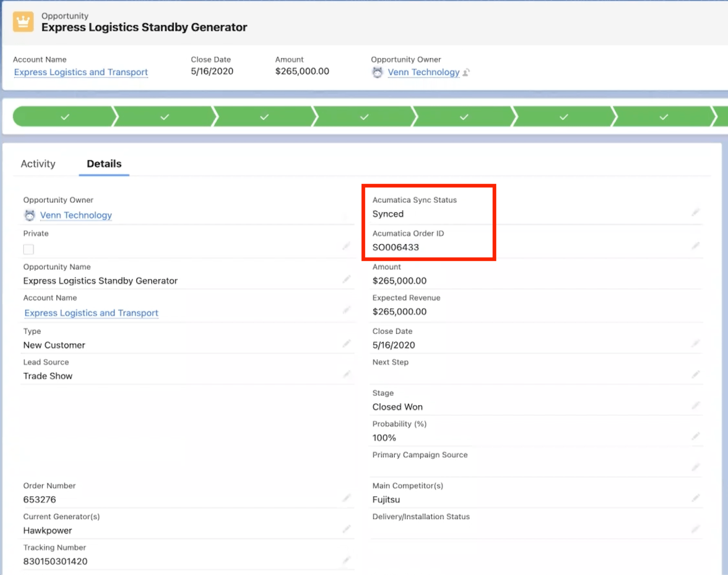This screenshot has width=728, height=575.
Task: Click the change owner icon beside Venn Technology
Action: (466, 73)
